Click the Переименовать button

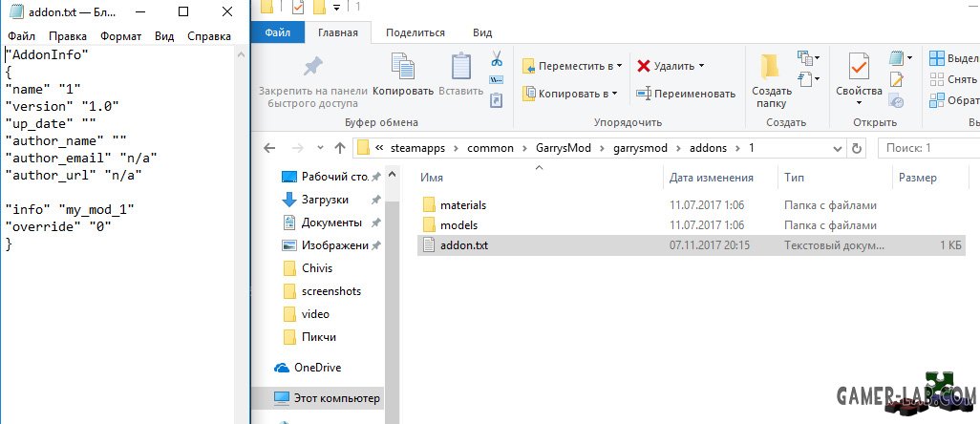pyautogui.click(x=685, y=94)
